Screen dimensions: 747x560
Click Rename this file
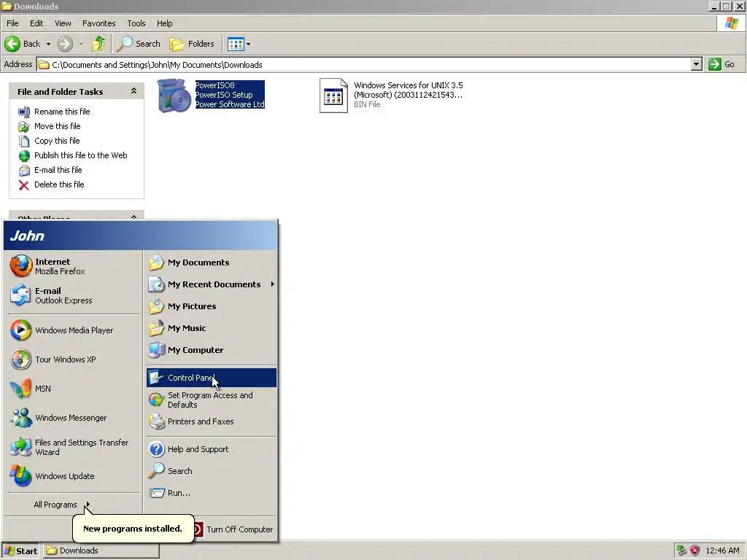point(54,112)
